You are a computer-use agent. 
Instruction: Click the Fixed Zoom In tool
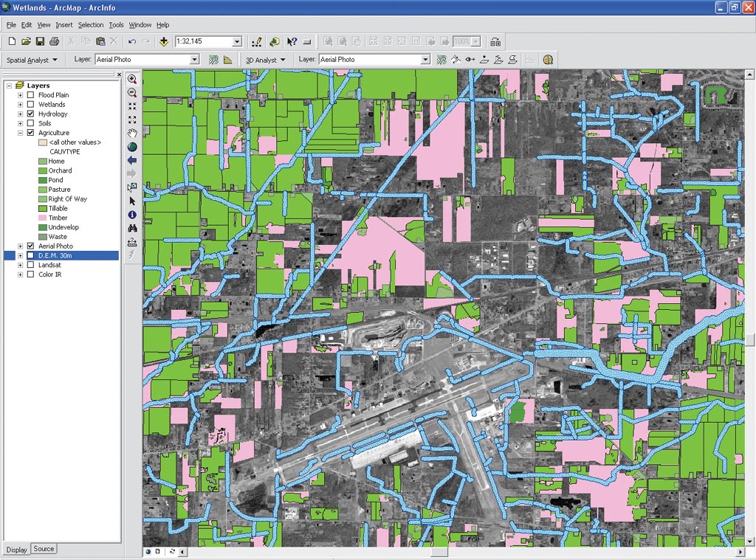132,106
